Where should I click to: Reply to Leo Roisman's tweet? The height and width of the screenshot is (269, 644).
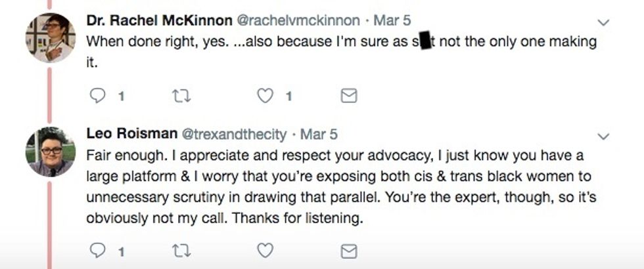97,251
